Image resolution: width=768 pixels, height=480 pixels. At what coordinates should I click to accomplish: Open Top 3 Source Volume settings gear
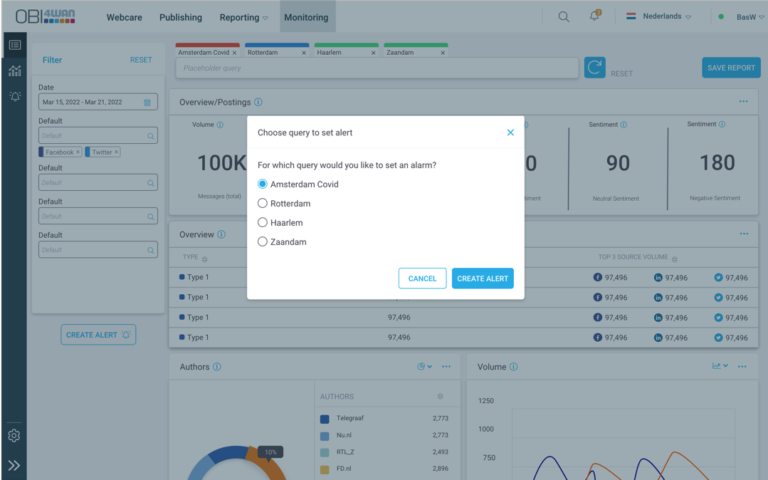click(x=674, y=259)
